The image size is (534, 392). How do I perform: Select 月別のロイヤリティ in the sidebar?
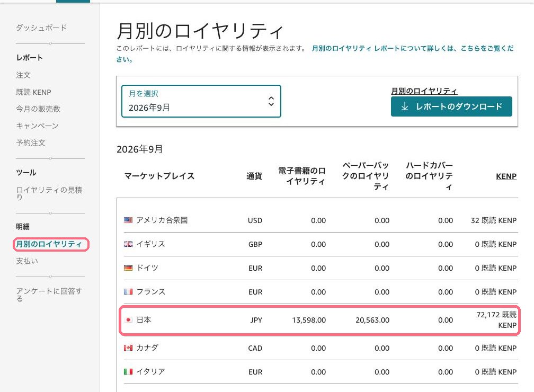click(x=49, y=244)
